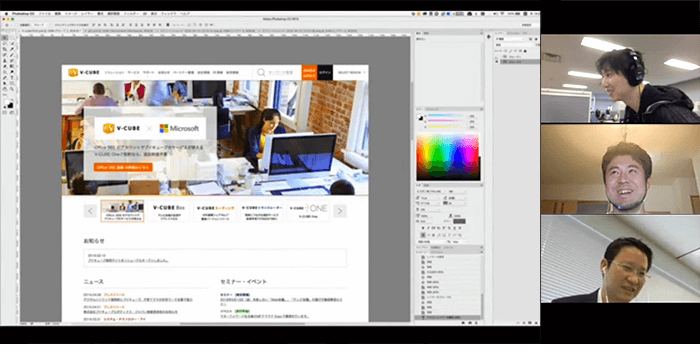Toggle the Auto-Select checkbox in options bar
Screen dimensions: 700x363
click(x=18, y=25)
